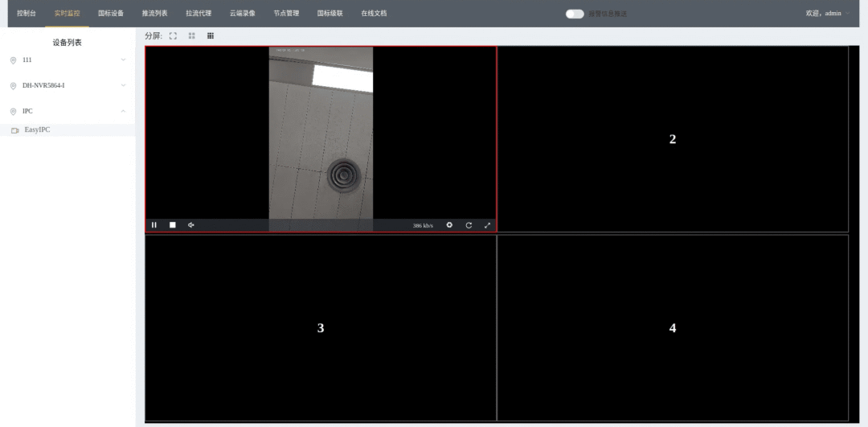Click the camera icon next to EasyIPC

(15, 131)
